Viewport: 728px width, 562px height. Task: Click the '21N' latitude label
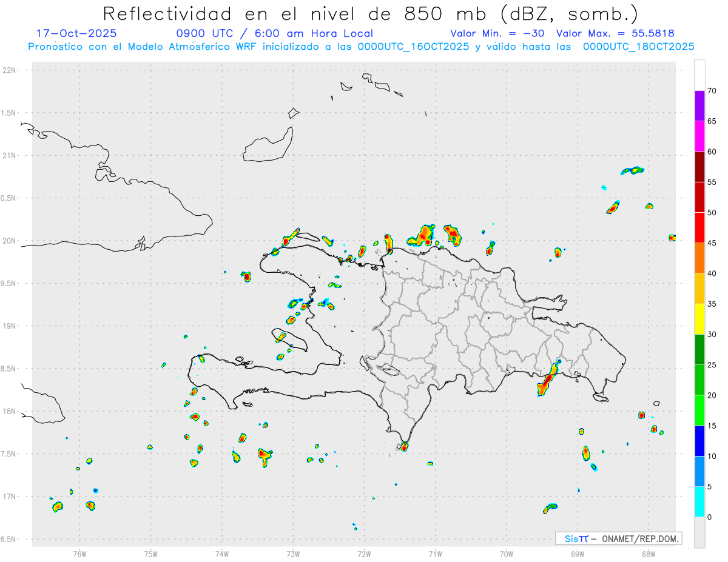pyautogui.click(x=10, y=155)
